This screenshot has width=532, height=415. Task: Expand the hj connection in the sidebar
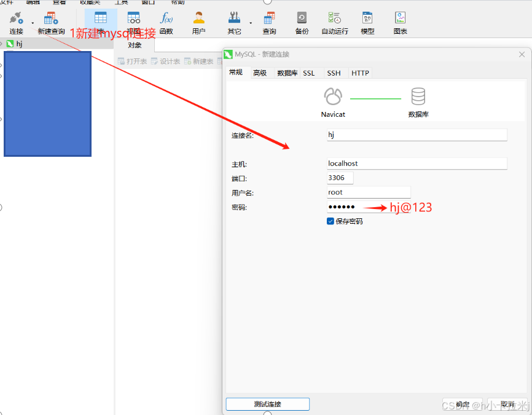pos(5,44)
